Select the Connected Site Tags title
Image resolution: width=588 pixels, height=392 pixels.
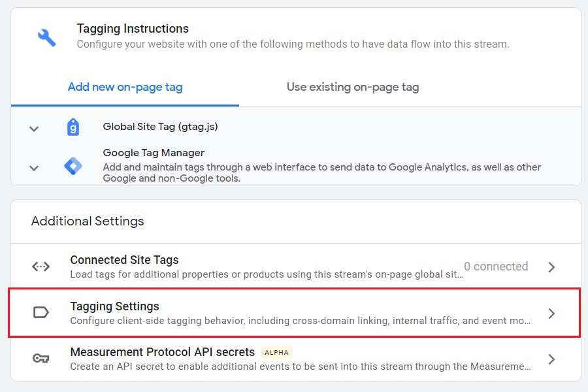click(x=125, y=260)
